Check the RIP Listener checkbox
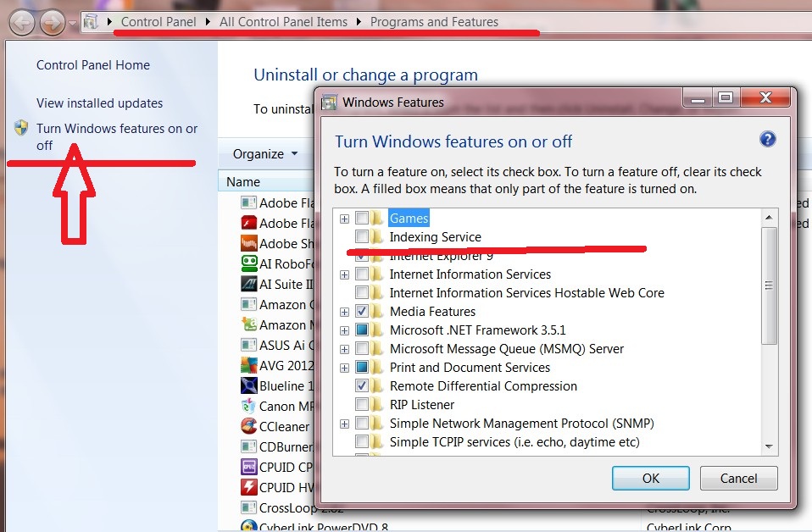812x532 pixels. [x=362, y=404]
